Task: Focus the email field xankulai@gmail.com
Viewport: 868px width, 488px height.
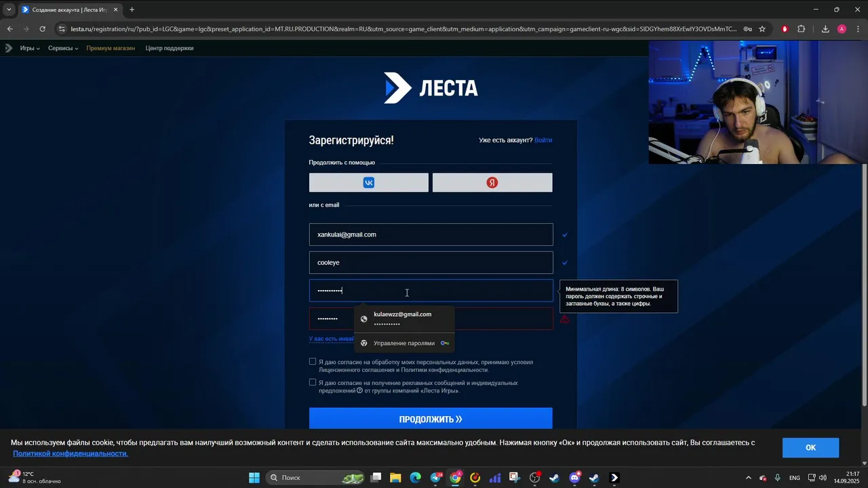Action: click(x=431, y=235)
